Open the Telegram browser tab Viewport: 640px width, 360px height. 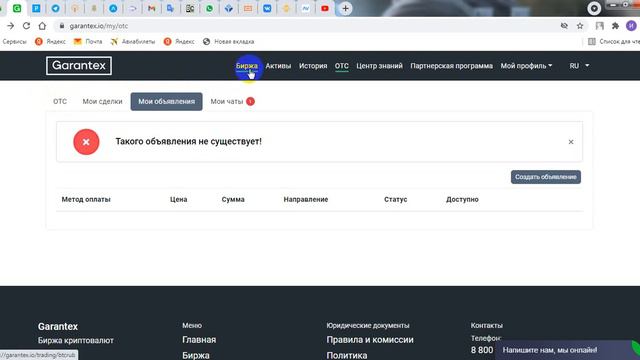56,8
